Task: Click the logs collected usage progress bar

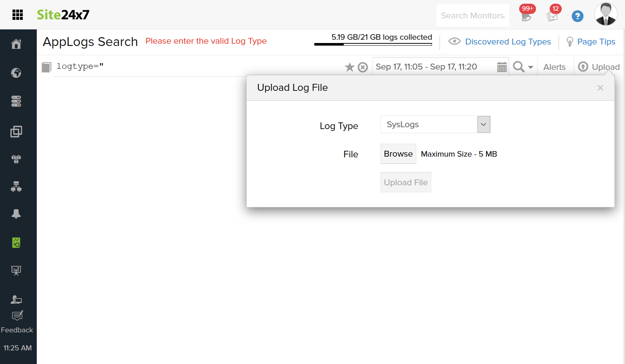Action: tap(373, 44)
